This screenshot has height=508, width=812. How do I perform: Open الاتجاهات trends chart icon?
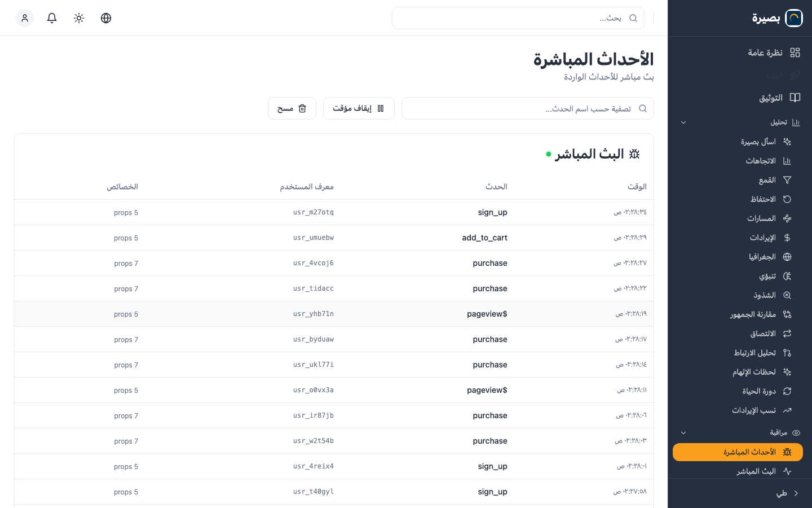[787, 161]
